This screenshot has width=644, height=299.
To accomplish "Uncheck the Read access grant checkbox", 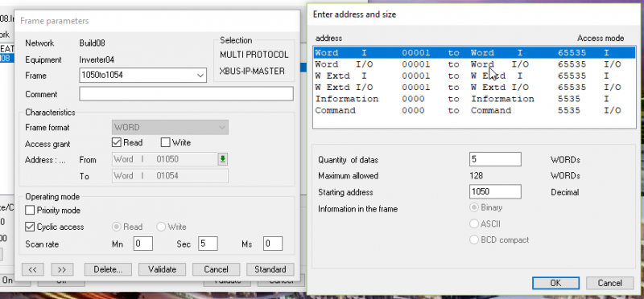I will pyautogui.click(x=116, y=143).
